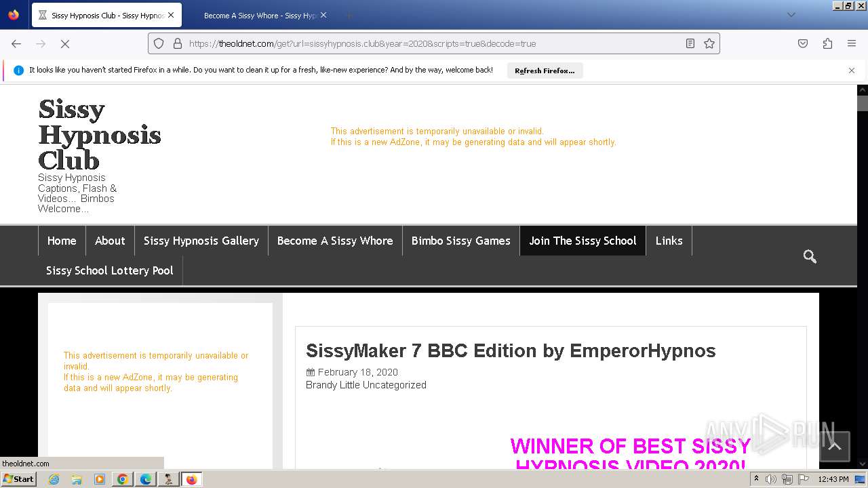This screenshot has height=488, width=868.
Task: Open the Brandy Little author link
Action: pyautogui.click(x=332, y=385)
